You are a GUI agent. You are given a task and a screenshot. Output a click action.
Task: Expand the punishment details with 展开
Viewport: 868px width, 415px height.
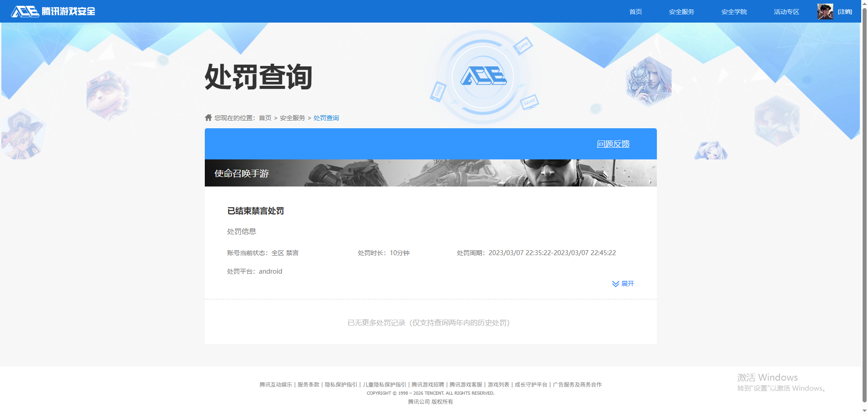pyautogui.click(x=627, y=284)
